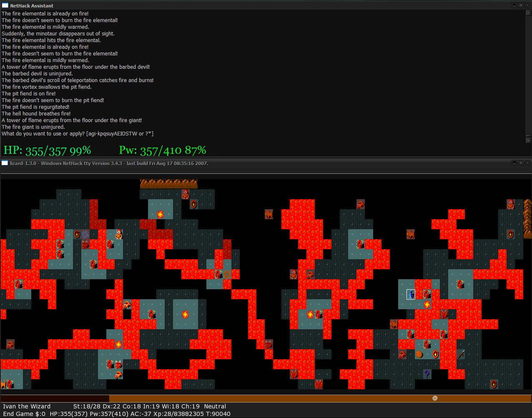The height and width of the screenshot is (418, 532).
Task: Minimize the lizard-1.3.0 NetHack window
Action: pos(514,163)
